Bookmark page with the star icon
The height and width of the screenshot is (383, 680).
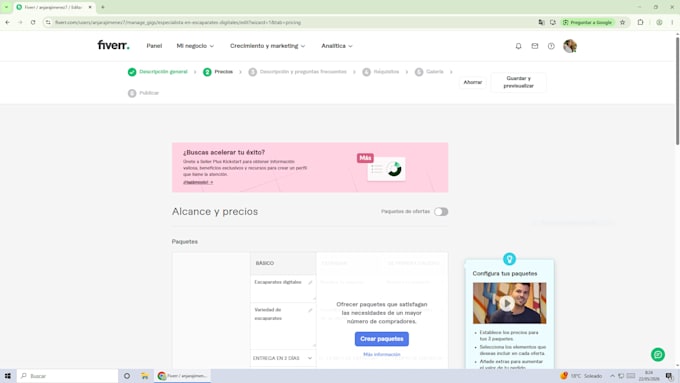point(622,22)
